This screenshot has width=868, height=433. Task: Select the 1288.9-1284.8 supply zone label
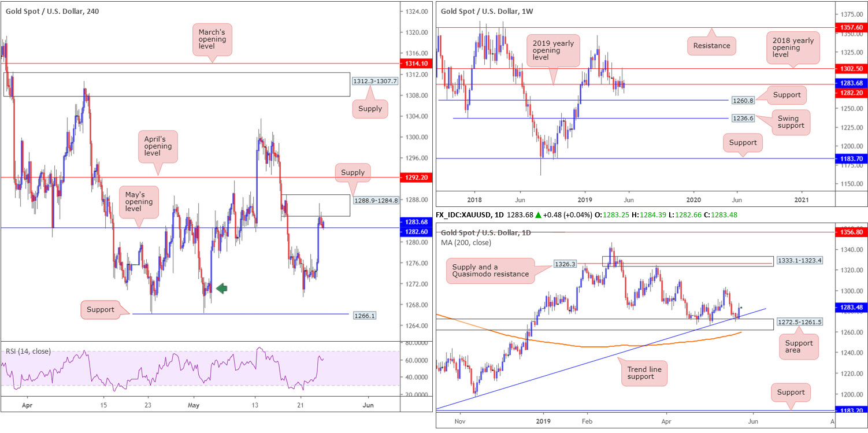point(374,201)
